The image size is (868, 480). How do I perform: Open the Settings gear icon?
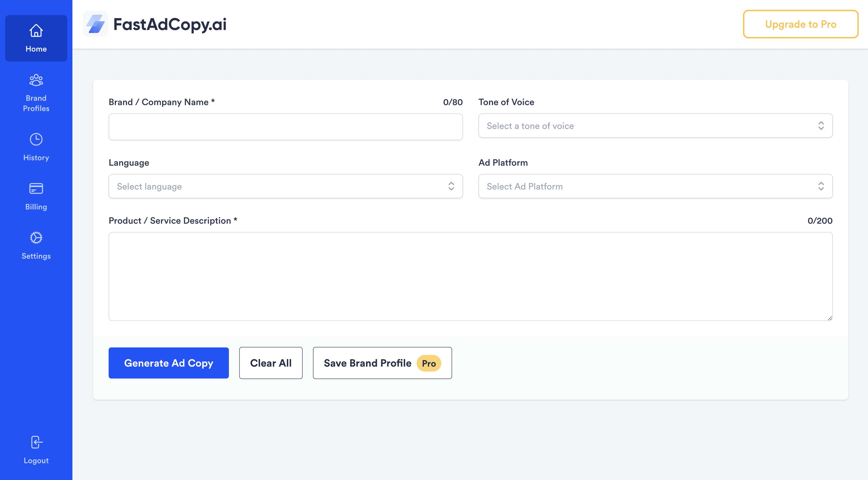point(36,238)
